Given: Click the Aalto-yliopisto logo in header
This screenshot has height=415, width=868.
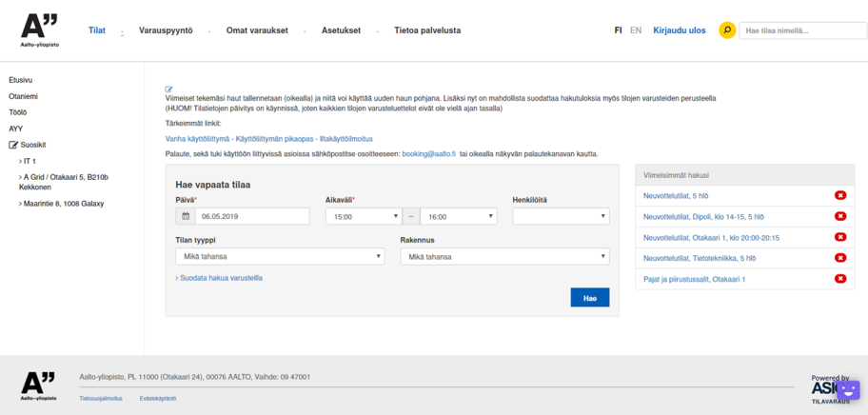Looking at the screenshot, I should click(x=39, y=30).
